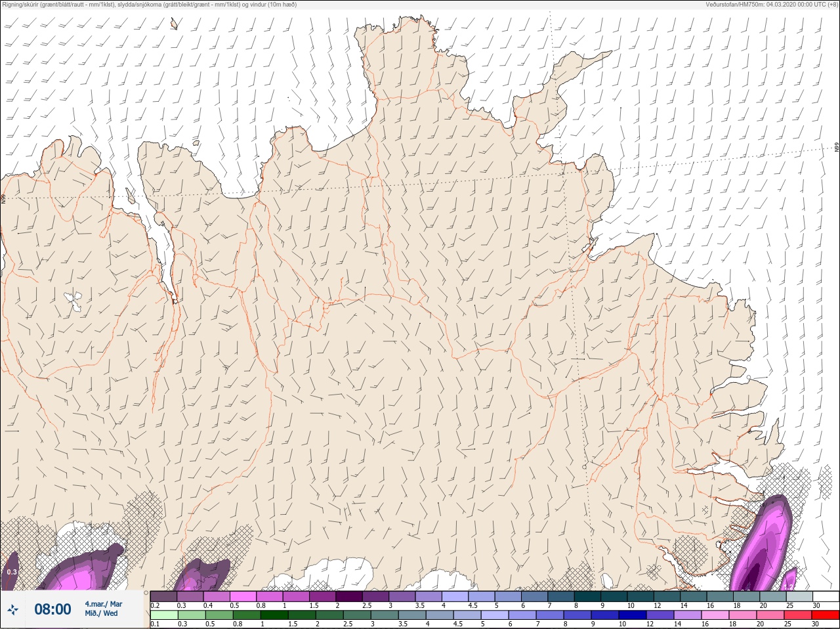This screenshot has width=840, height=629.
Task: Click the 'Mið./ Wed' weekday text
Action: 101,613
